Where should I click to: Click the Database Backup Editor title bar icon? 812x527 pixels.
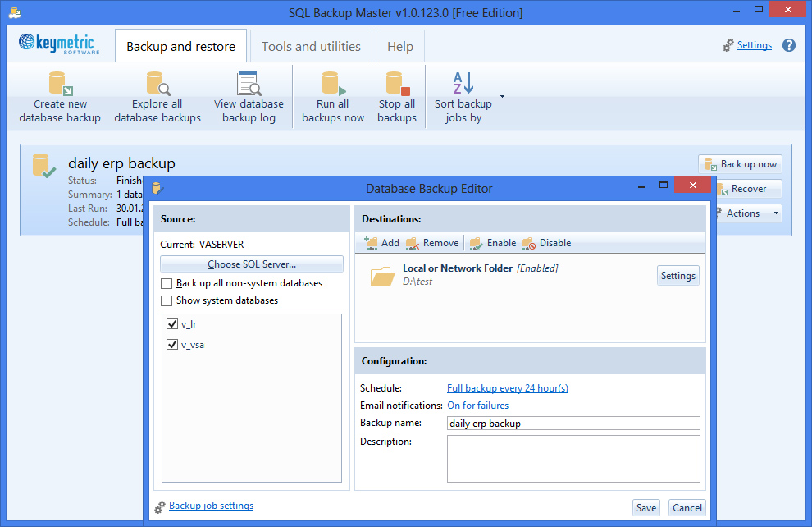click(x=158, y=188)
